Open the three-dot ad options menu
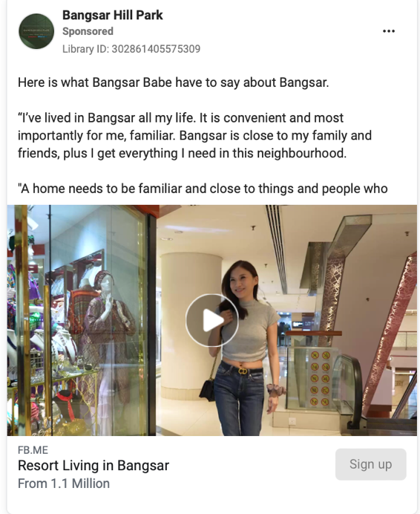 pyautogui.click(x=389, y=31)
